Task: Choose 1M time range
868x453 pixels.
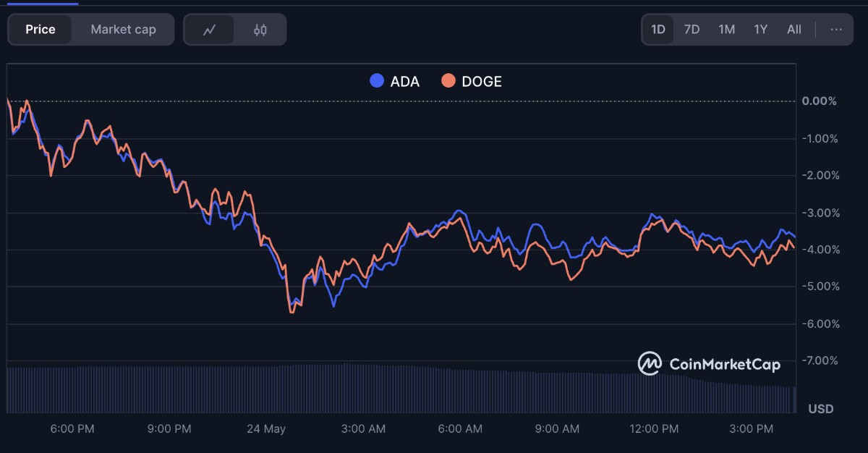Action: [x=726, y=30]
